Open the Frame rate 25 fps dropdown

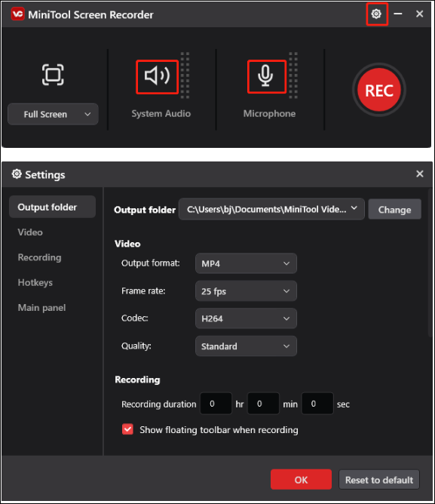tap(246, 291)
